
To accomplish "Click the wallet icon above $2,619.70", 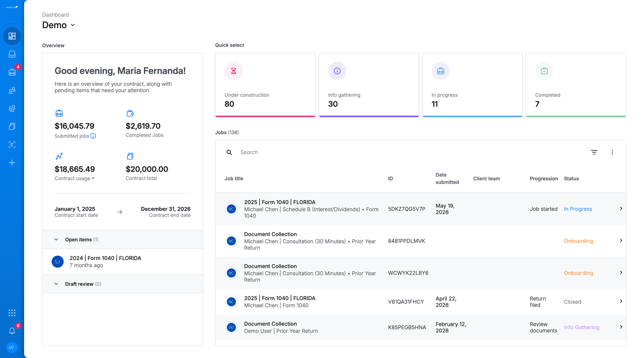I will [x=130, y=113].
